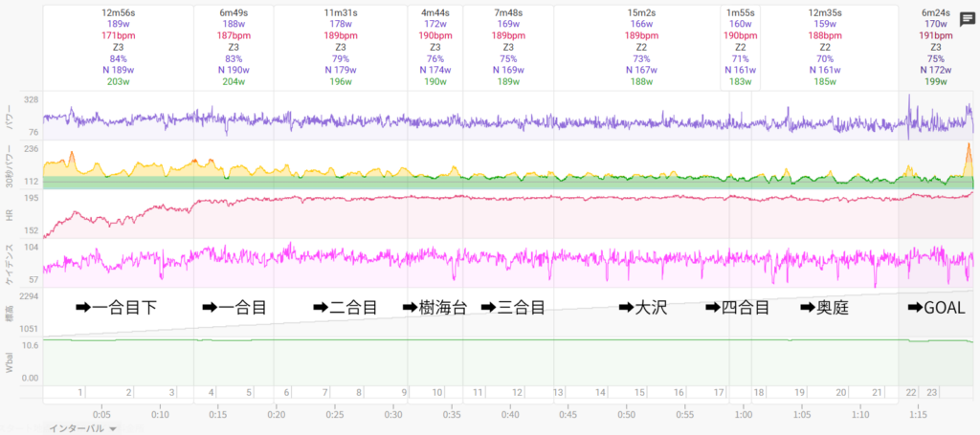980x435 pixels.
Task: Click the 84% intensity value
Action: tap(118, 58)
